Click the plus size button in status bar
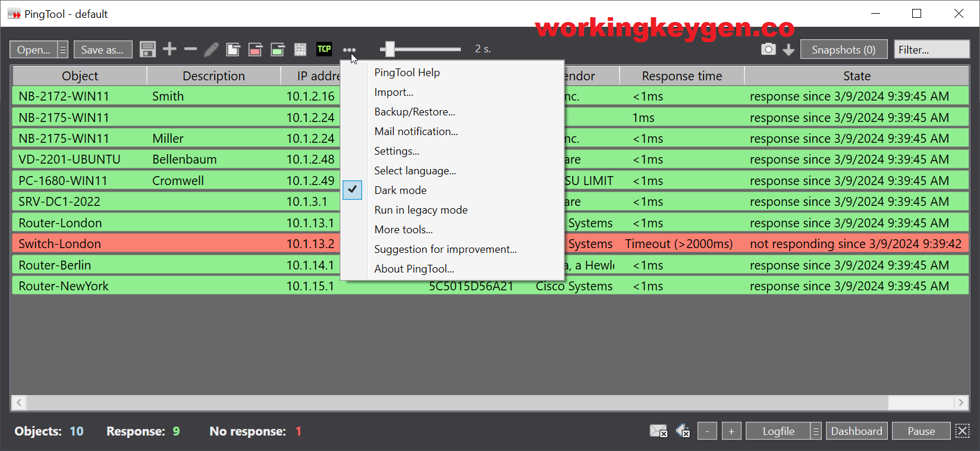This screenshot has height=451, width=980. [x=731, y=431]
